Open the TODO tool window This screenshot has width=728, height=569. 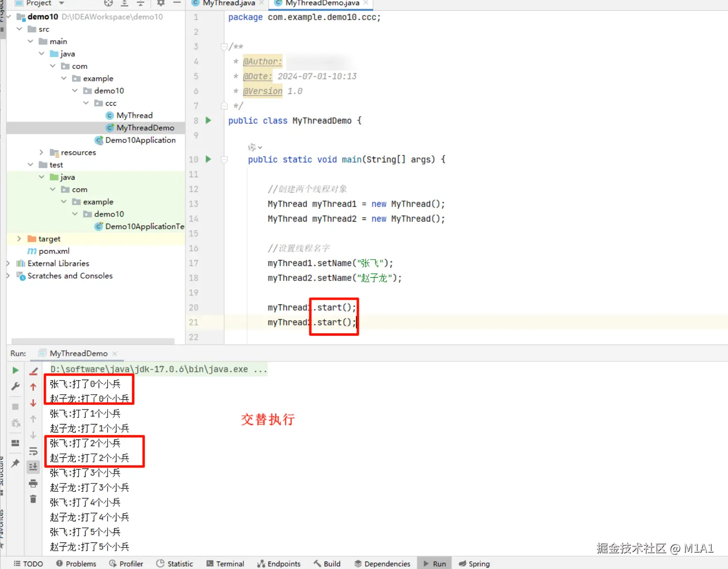(28, 563)
